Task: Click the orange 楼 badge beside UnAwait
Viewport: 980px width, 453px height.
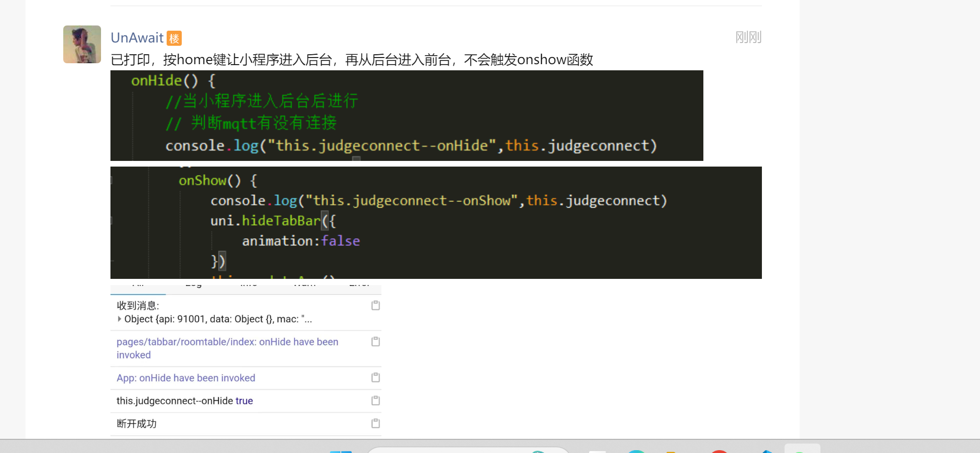Action: coord(174,38)
